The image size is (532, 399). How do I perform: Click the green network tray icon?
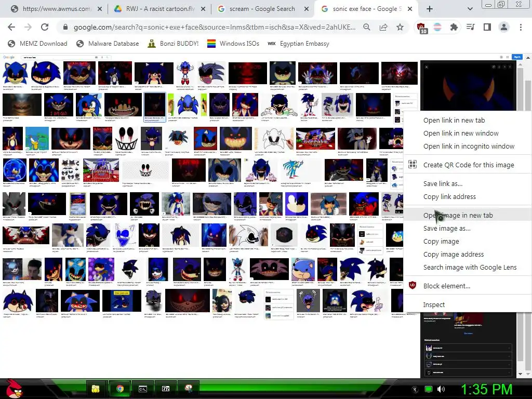pyautogui.click(x=429, y=389)
